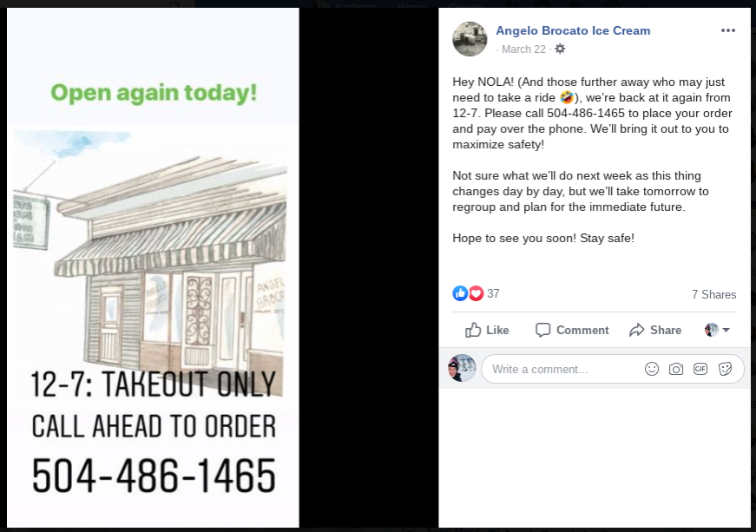Open the Angelo Brocato Ice Cream page link
Image resolution: width=756 pixels, height=532 pixels.
point(573,30)
